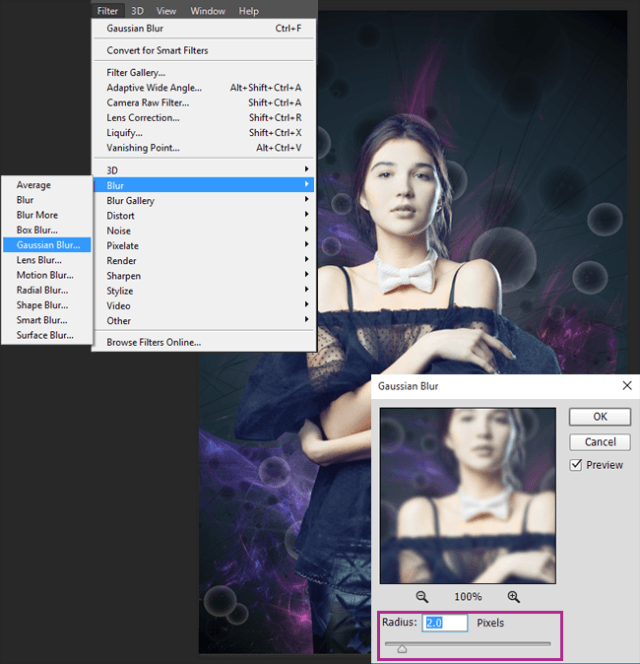Cancel the Gaussian Blur dialog
Image resolution: width=640 pixels, height=664 pixels.
click(600, 442)
